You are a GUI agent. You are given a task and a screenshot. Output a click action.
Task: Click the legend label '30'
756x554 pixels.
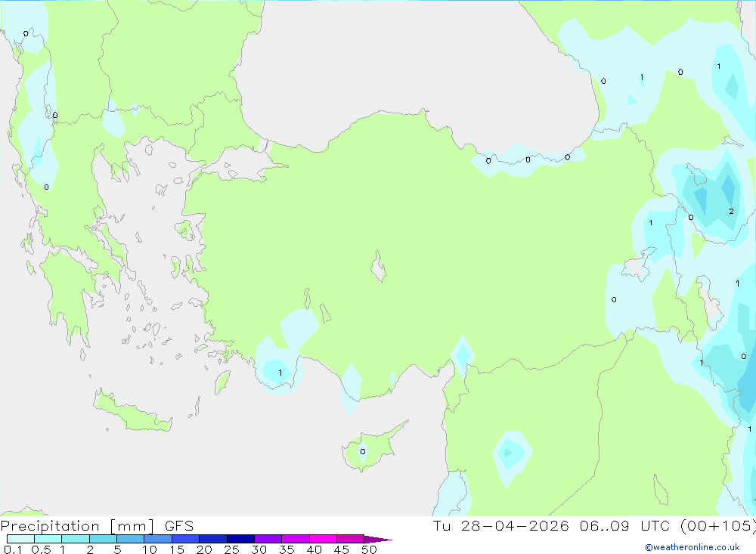click(x=259, y=549)
